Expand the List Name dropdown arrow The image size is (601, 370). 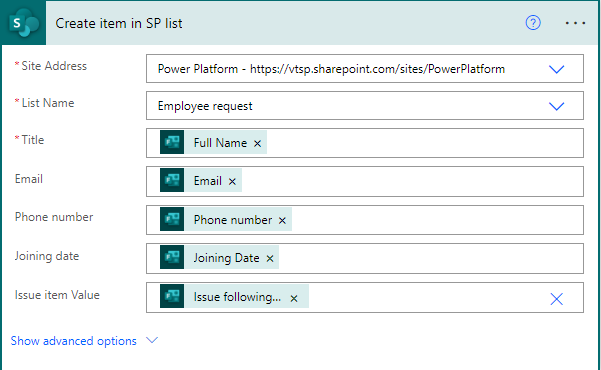[x=556, y=106]
